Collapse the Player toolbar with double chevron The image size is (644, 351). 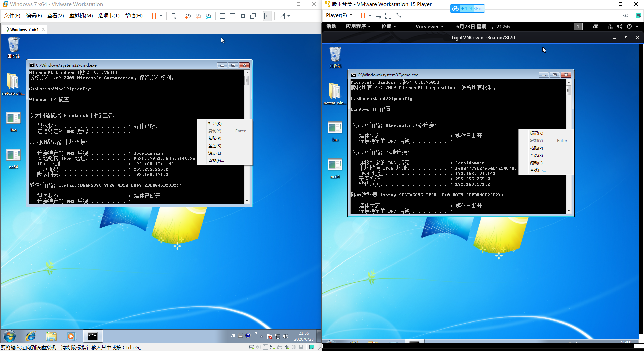point(625,16)
